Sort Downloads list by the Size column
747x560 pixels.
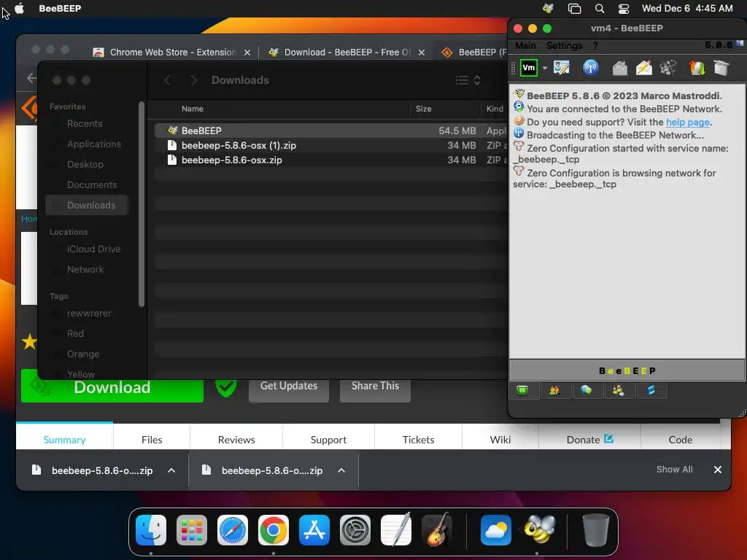point(423,109)
